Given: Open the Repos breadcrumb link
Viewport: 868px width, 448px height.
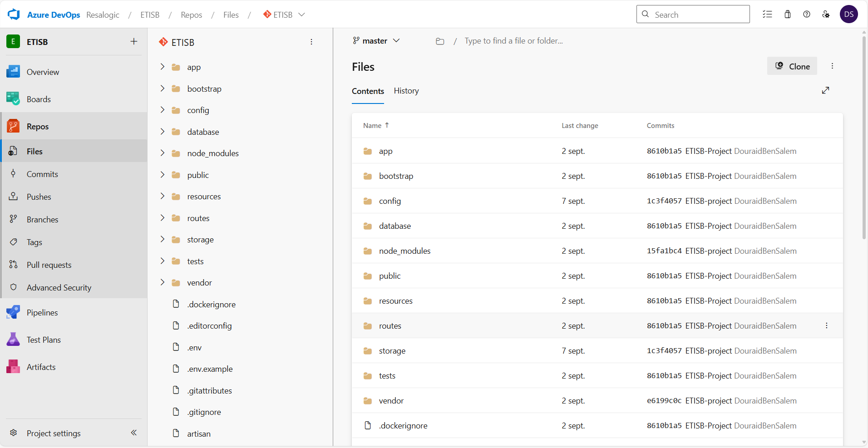Looking at the screenshot, I should [x=192, y=15].
